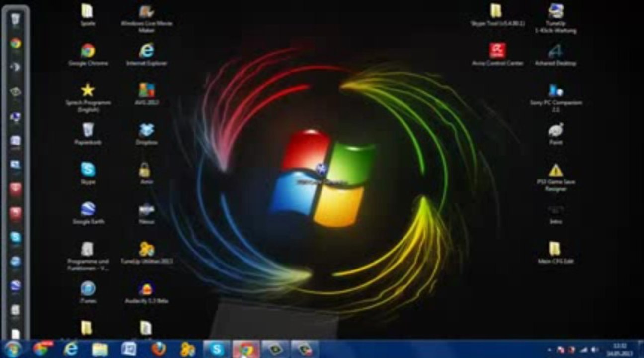Launch Firefox from the taskbar
Image resolution: width=644 pixels, height=358 pixels.
click(159, 349)
